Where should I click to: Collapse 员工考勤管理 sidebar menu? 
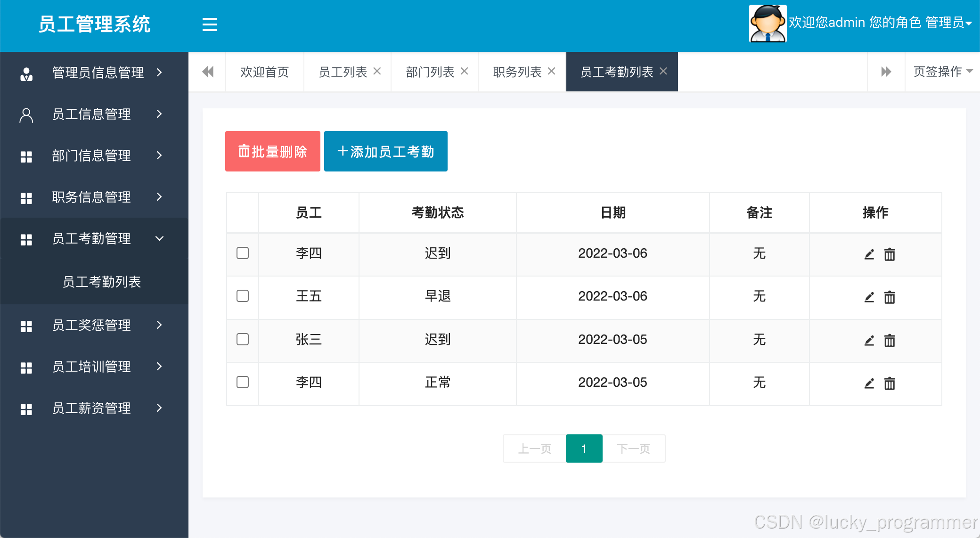click(x=92, y=238)
